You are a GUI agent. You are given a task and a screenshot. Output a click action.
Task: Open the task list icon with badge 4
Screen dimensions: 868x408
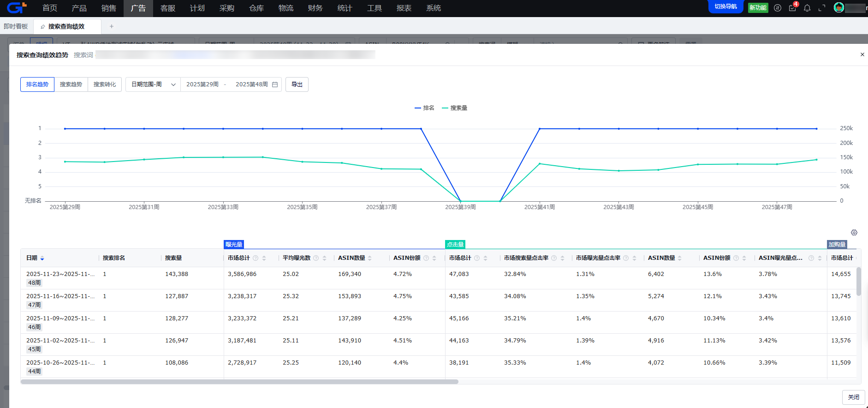point(792,8)
